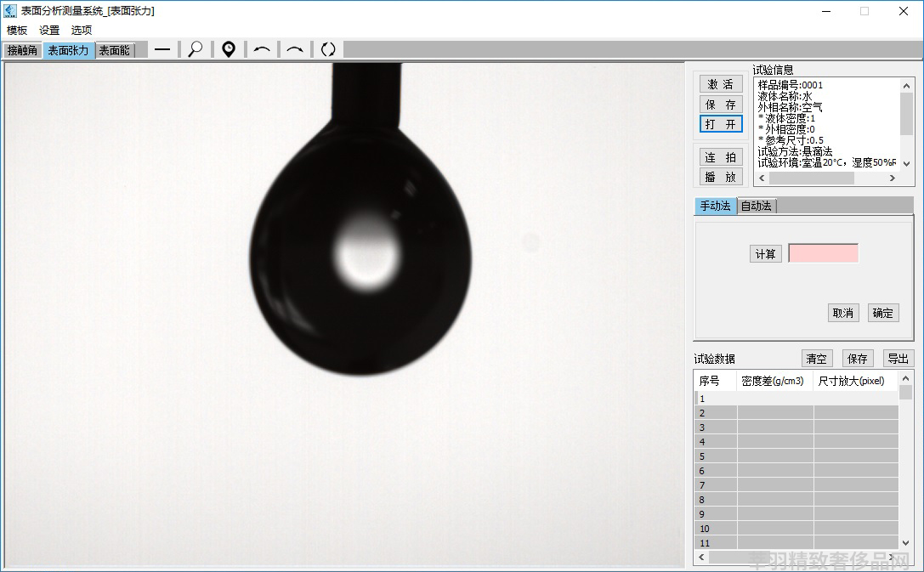Click 清空 to clear test data
The width and height of the screenshot is (924, 572).
817,358
